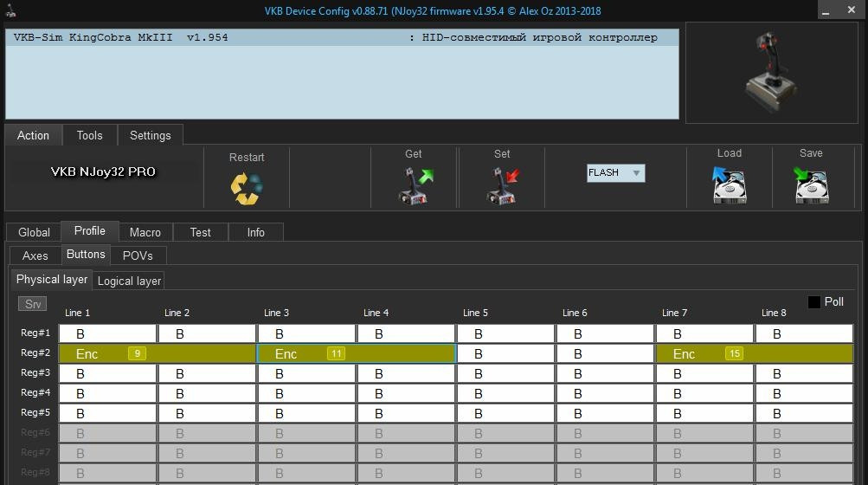Viewport: 868px width, 485px height.
Task: Click the Load profile disk icon
Action: click(729, 184)
